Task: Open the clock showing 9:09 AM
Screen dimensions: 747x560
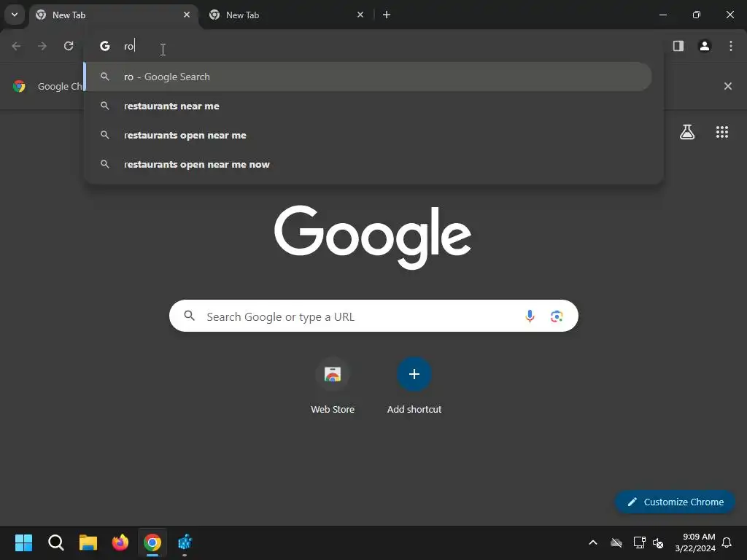Action: [695, 542]
